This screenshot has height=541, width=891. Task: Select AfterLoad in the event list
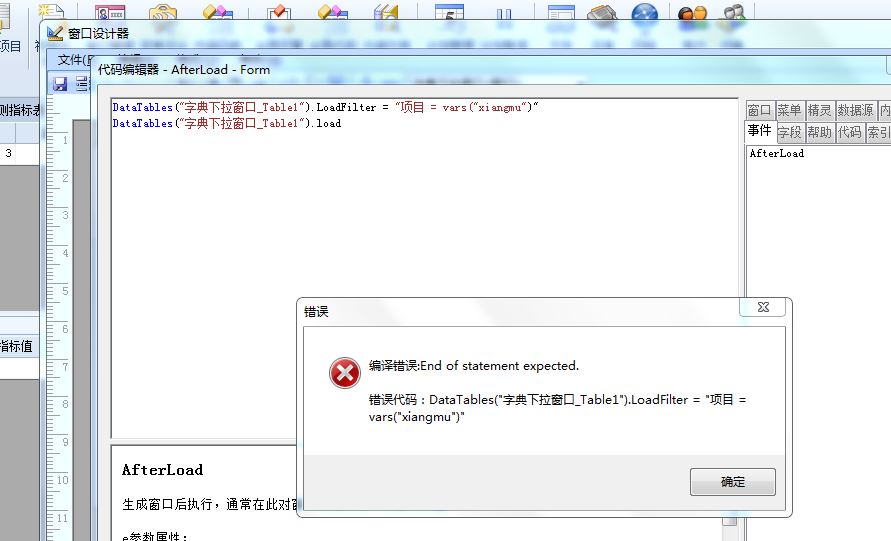[776, 153]
